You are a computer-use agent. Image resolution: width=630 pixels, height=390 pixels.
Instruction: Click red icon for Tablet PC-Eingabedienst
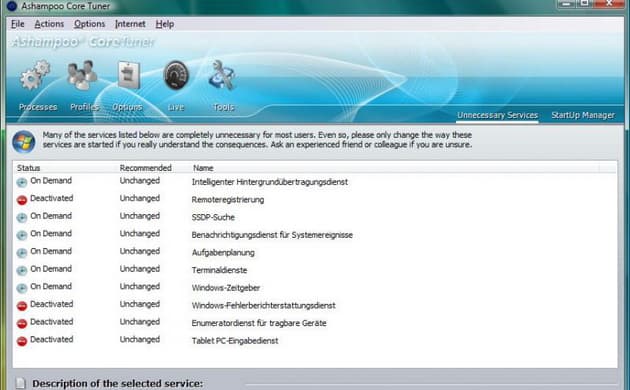point(22,341)
